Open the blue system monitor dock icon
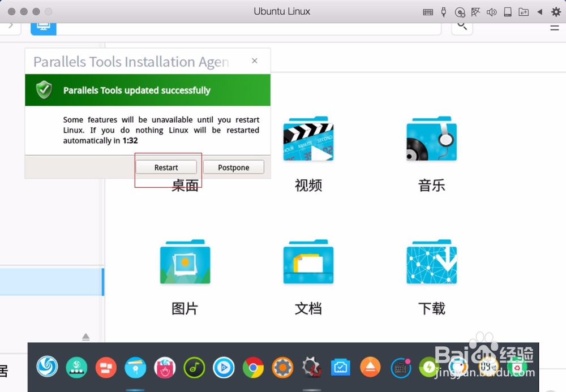The width and height of the screenshot is (566, 392). [x=340, y=368]
